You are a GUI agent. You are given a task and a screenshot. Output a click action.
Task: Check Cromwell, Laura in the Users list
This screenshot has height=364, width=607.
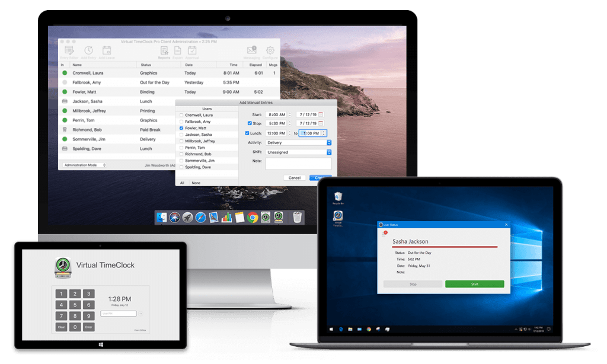pos(181,115)
